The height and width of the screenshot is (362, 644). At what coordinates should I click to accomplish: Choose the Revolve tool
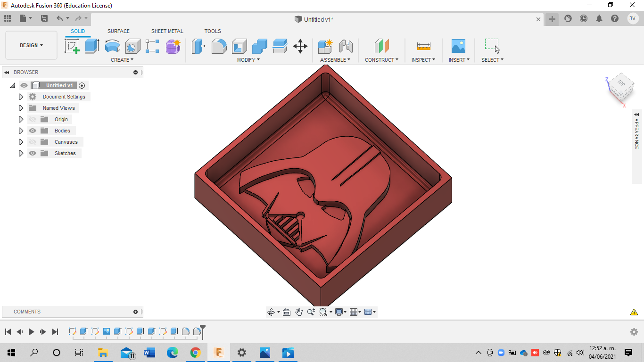pos(112,46)
